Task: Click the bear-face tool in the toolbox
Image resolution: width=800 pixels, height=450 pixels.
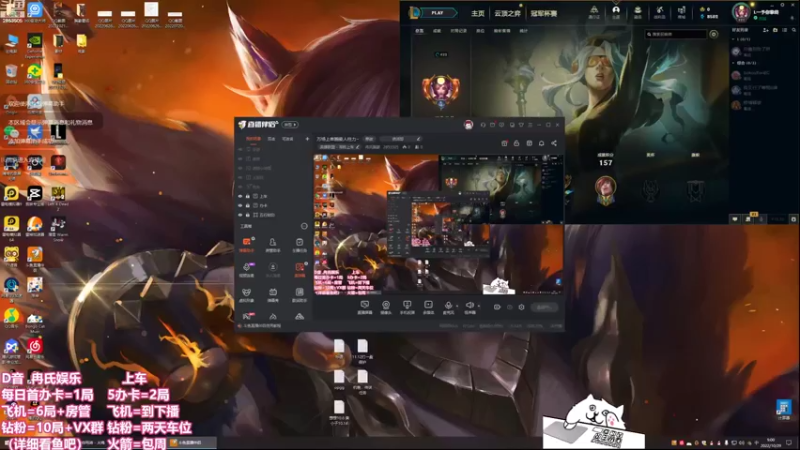Action: 246,294
